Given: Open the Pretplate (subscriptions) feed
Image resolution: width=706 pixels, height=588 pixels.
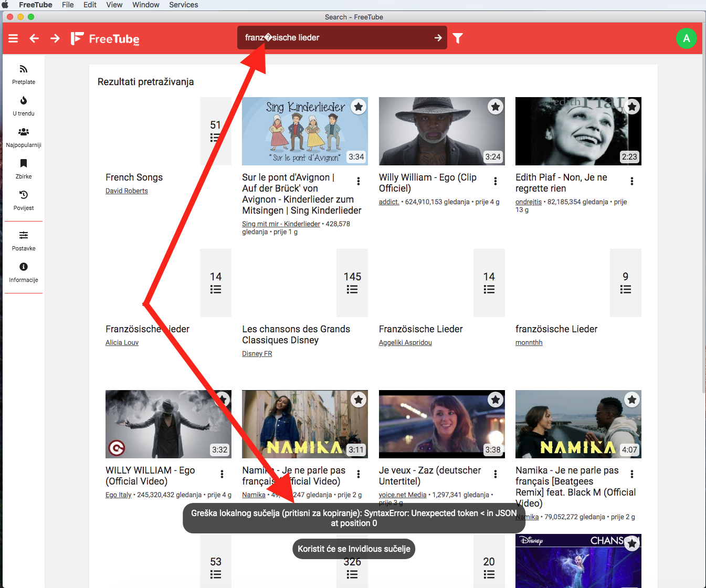Looking at the screenshot, I should [23, 75].
